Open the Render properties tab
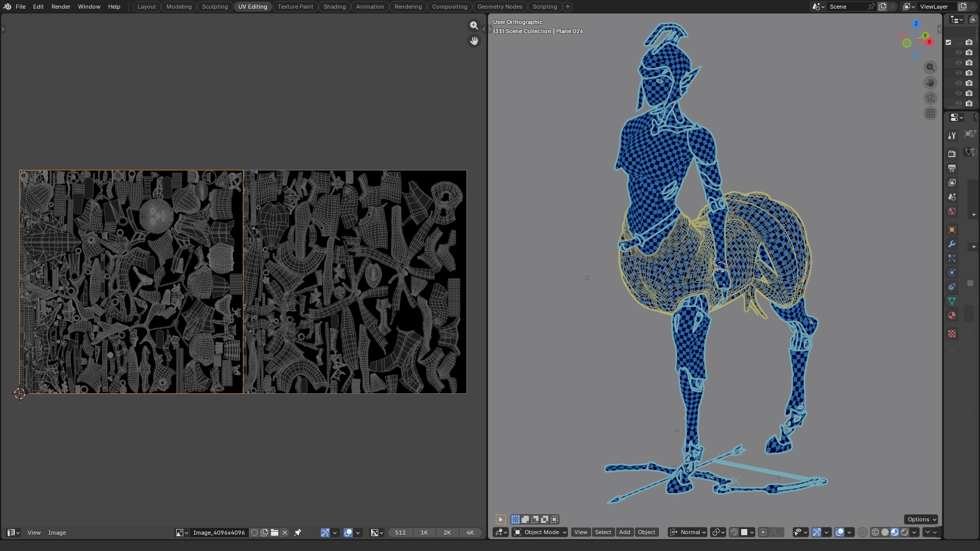This screenshot has height=551, width=980. (x=951, y=154)
